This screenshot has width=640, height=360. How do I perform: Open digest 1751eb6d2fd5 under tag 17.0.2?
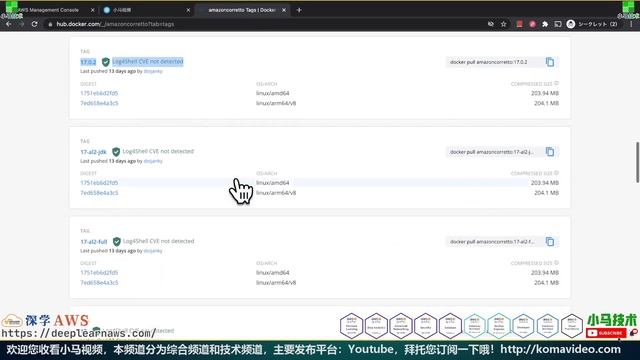pos(99,93)
